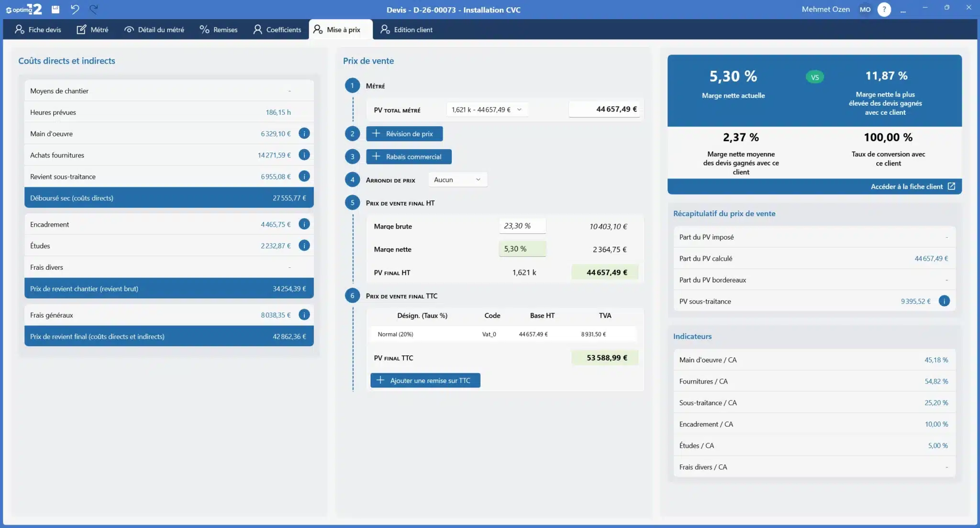Image resolution: width=980 pixels, height=528 pixels.
Task: Click the Ajouter une remise sur TTC button
Action: (425, 381)
